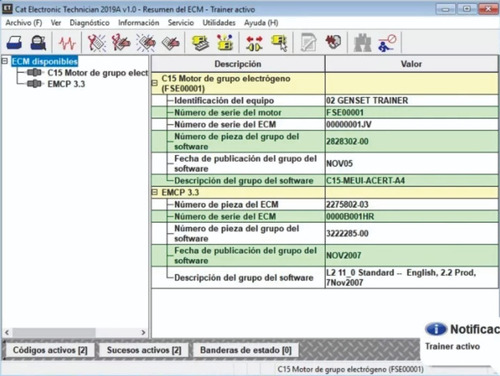
Task: Click the gray binoculars search icon
Action: [362, 43]
